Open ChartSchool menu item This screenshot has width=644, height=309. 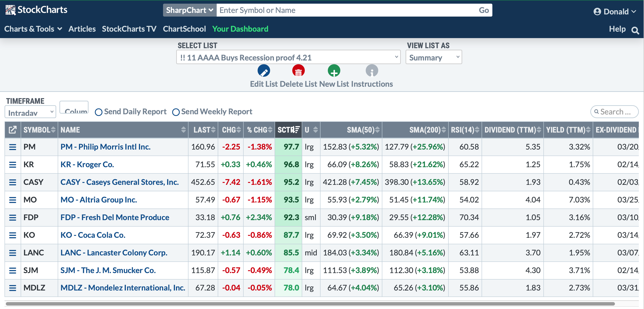coord(184,29)
